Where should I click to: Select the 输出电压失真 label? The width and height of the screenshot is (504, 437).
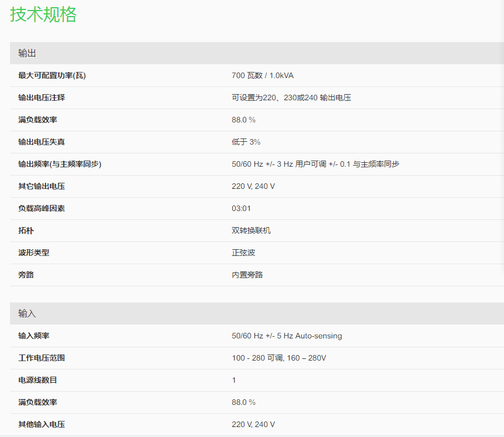42,142
